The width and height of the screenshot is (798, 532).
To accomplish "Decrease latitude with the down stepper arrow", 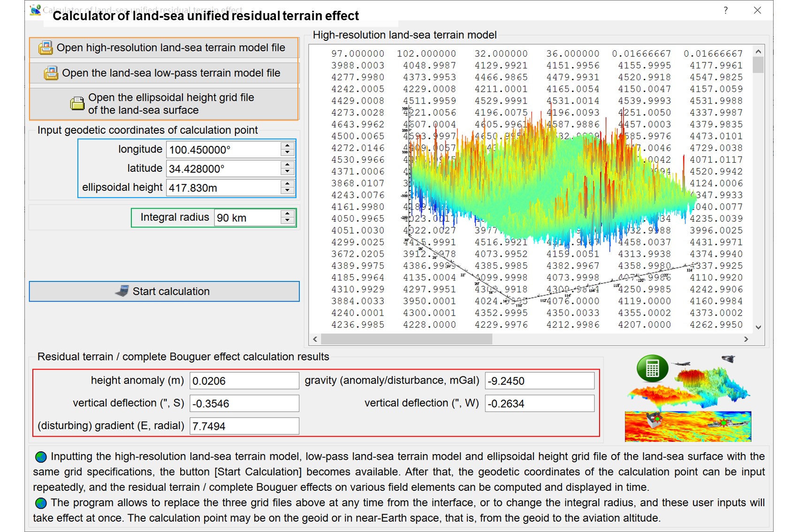I will pyautogui.click(x=288, y=172).
